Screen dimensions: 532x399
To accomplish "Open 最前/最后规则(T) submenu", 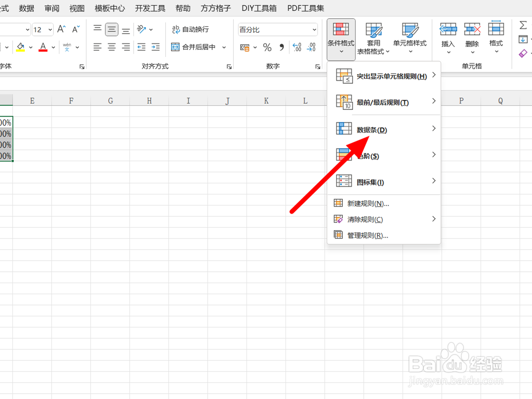I will [x=384, y=102].
